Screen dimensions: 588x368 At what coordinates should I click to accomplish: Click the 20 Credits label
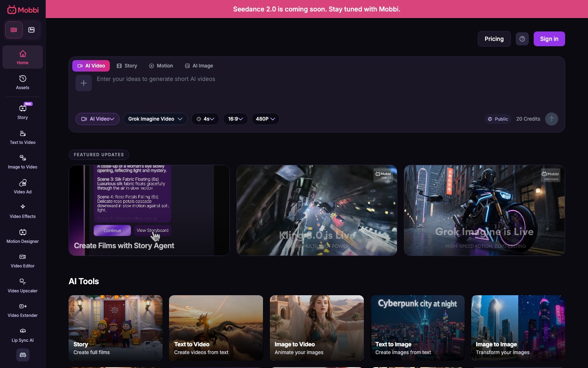tap(528, 119)
